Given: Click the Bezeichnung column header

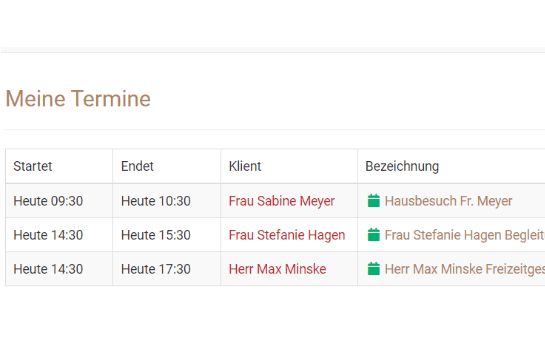Looking at the screenshot, I should tap(402, 166).
